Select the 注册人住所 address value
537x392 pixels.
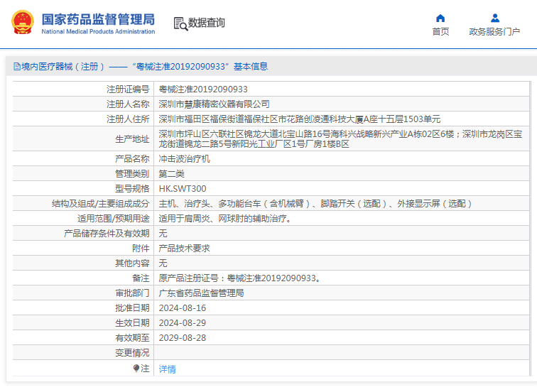point(299,119)
